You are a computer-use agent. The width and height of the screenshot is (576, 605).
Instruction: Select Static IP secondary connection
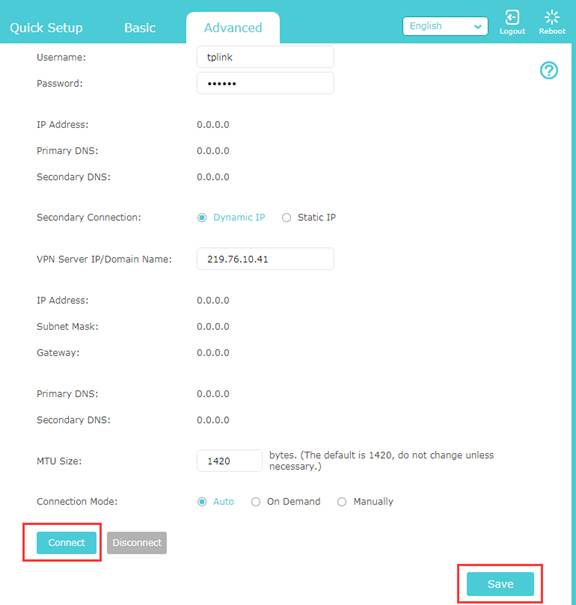286,218
